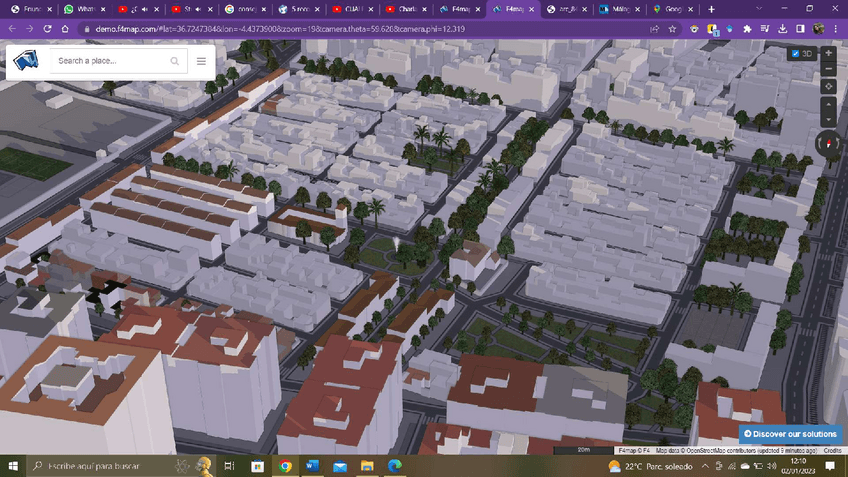
Task: Click the magnifier search icon
Action: coord(175,61)
